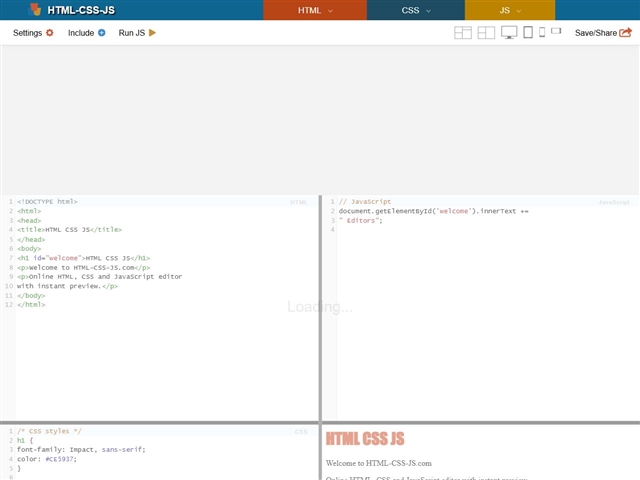Click in the DOCTYPE line of HTML editor
This screenshot has height=480, width=640.
tap(47, 202)
